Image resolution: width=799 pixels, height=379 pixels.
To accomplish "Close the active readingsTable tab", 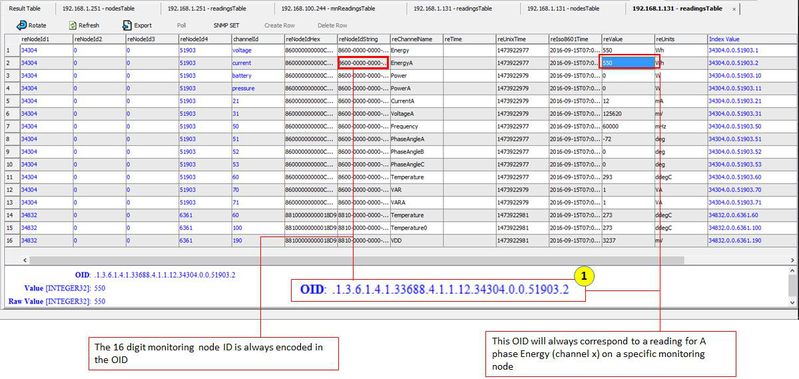I will pos(734,9).
